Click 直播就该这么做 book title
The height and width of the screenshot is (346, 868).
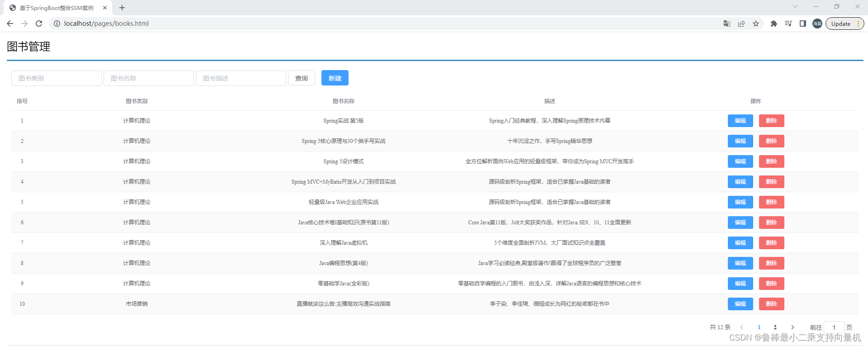pos(344,304)
